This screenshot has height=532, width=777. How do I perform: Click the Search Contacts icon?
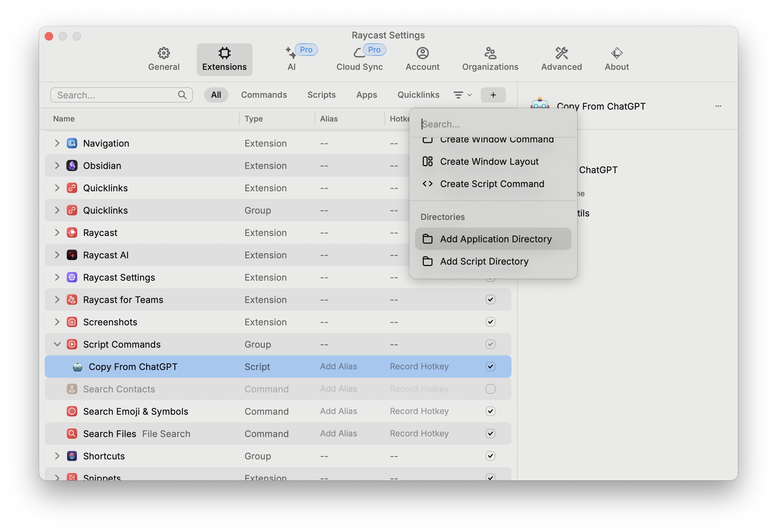(72, 389)
